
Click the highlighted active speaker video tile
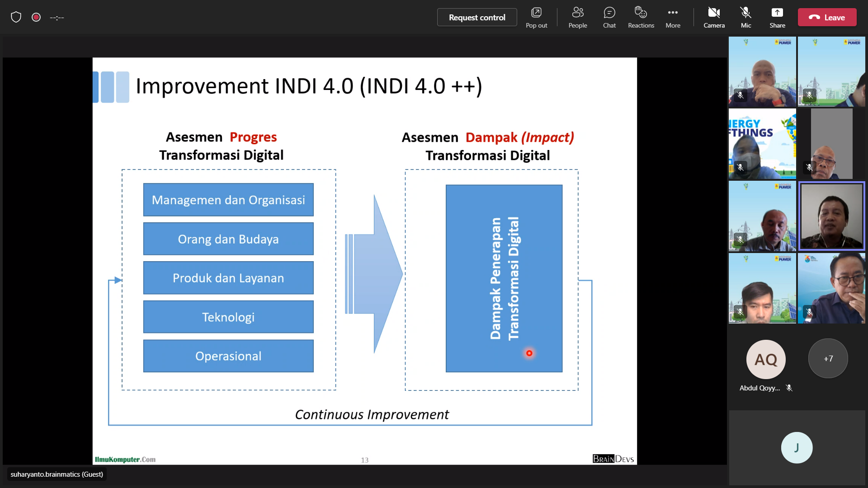[x=831, y=216]
